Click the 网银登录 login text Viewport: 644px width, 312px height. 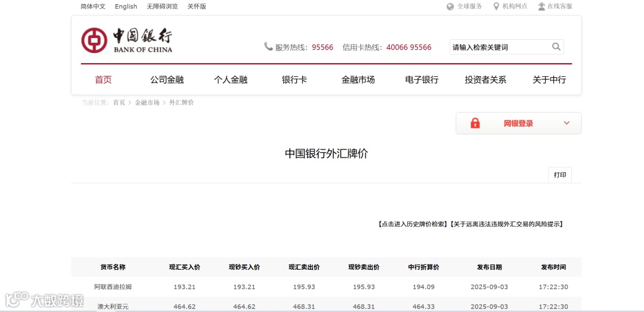pyautogui.click(x=518, y=123)
